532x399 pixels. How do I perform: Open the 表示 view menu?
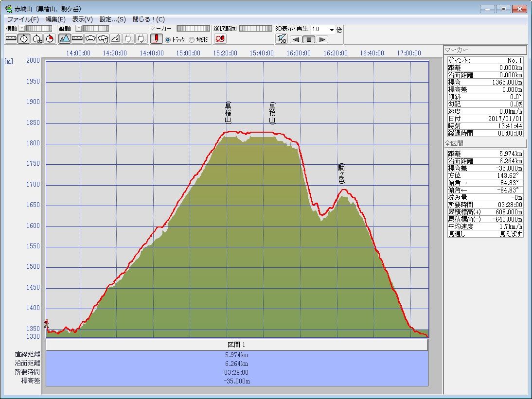82,19
